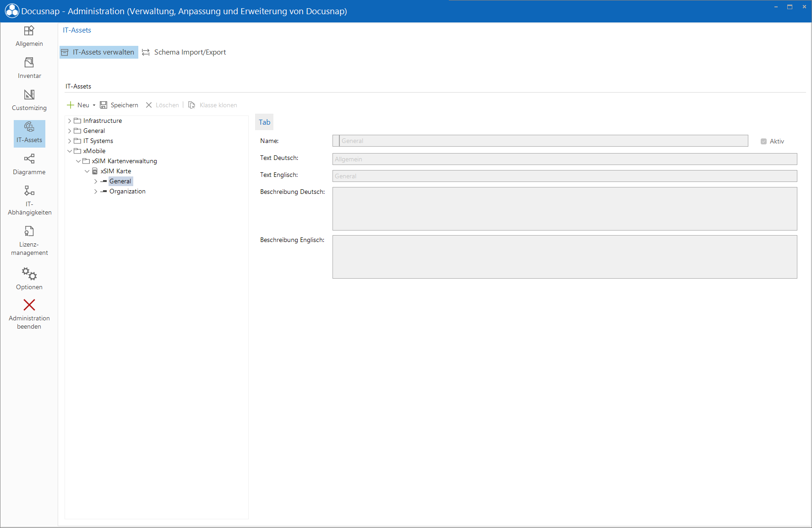
Task: Click the xSIM Karte class icon
Action: tap(95, 171)
